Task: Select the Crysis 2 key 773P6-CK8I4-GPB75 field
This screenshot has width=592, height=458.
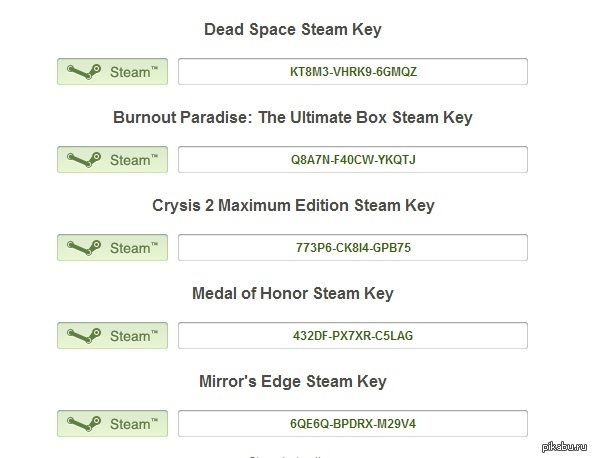Action: [x=353, y=247]
